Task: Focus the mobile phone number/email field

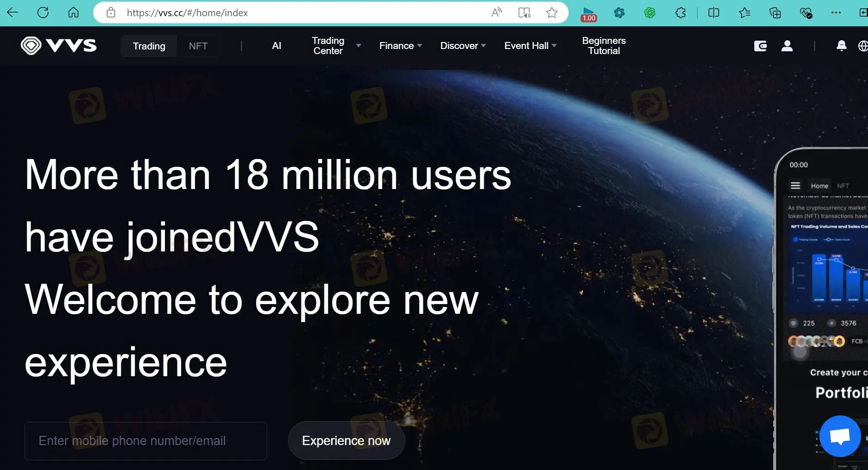Action: 146,441
